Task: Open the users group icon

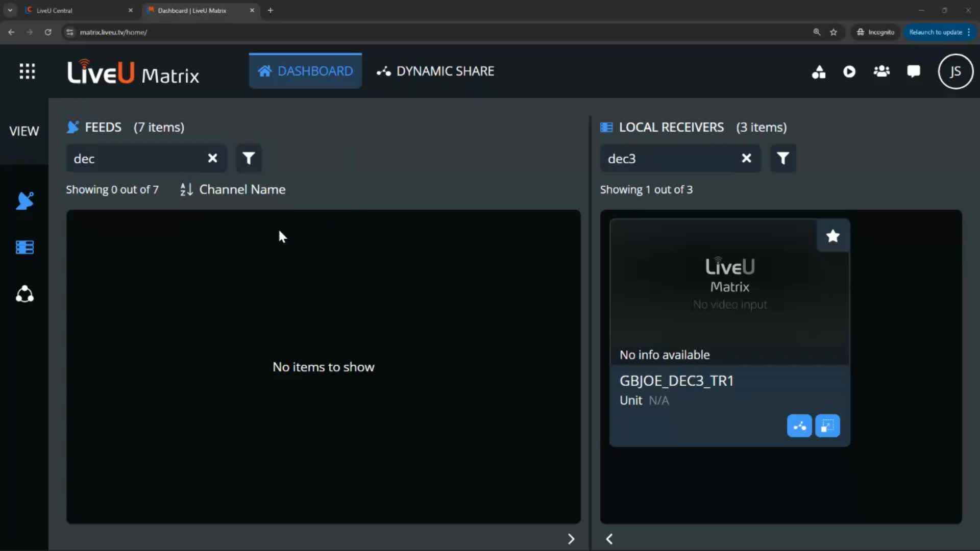Action: click(x=881, y=71)
